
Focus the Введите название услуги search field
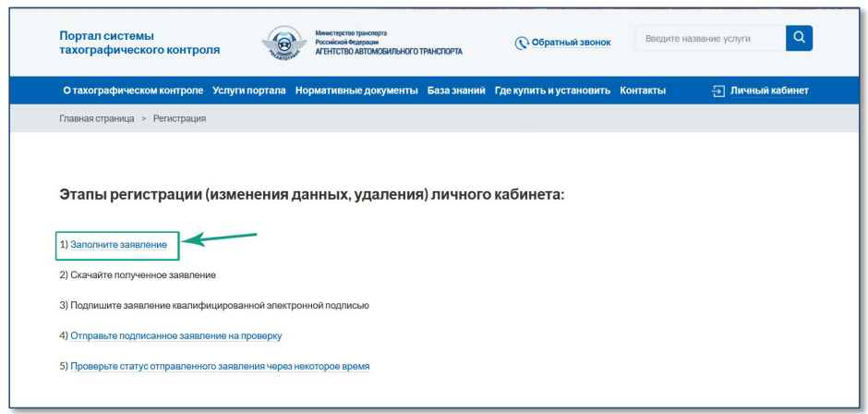click(709, 39)
